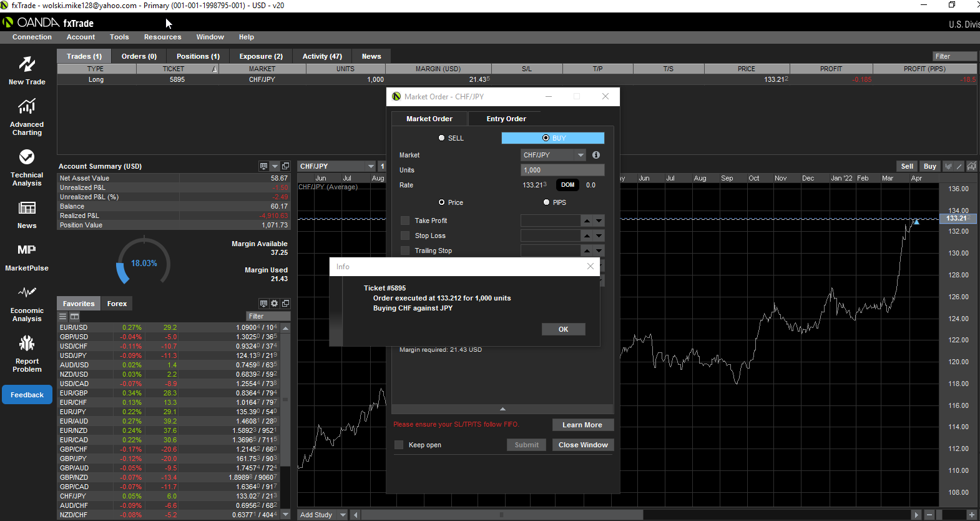Open the News sidebar icon
This screenshot has width=980, height=521.
27,208
